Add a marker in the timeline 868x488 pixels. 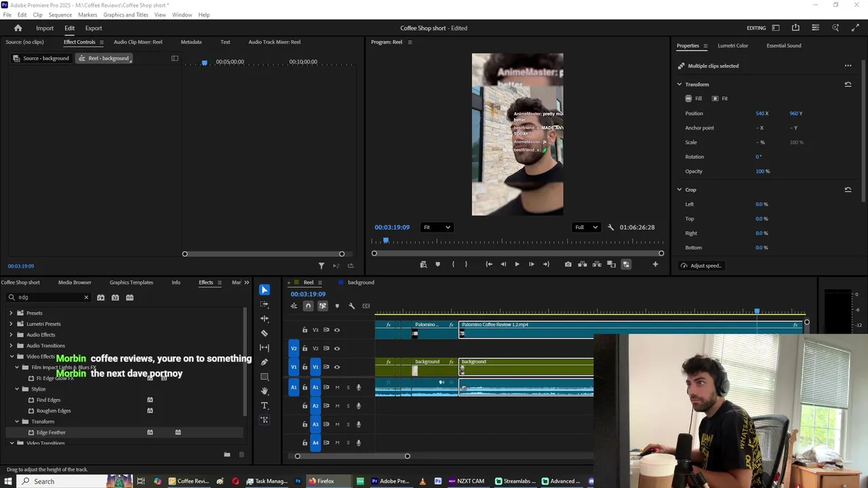[x=337, y=306]
